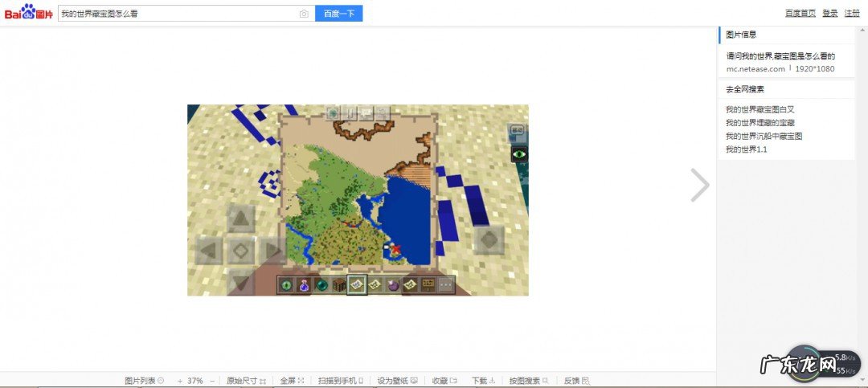868x388 pixels.
Task: Show image at 原始尺寸 original size
Action: [247, 381]
